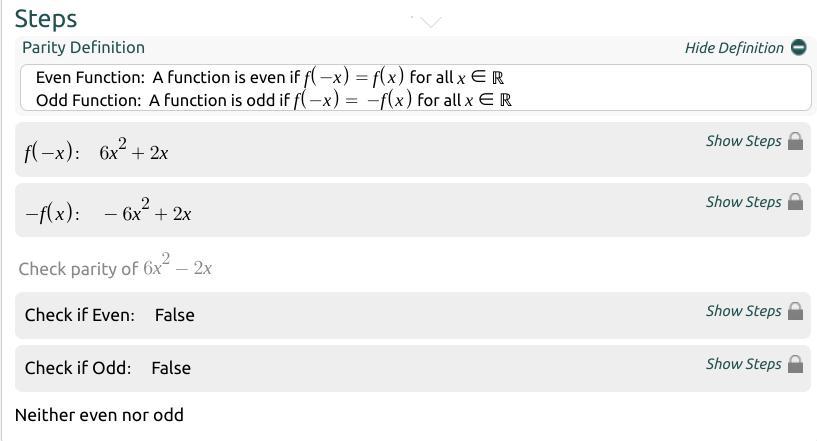Click the lock icon in Check if Odd row
This screenshot has width=817, height=441.
pyautogui.click(x=796, y=364)
